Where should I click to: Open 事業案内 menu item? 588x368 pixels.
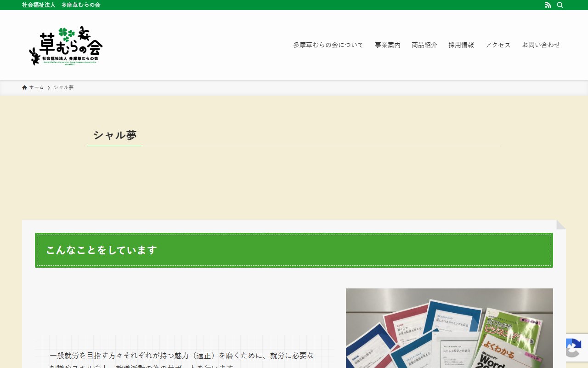click(388, 45)
